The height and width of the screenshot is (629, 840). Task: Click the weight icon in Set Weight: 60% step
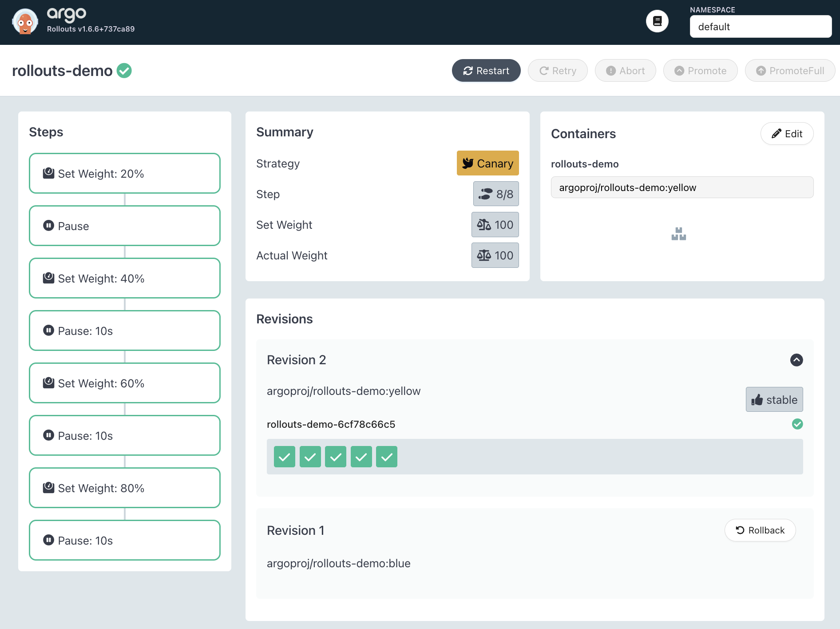coord(48,383)
